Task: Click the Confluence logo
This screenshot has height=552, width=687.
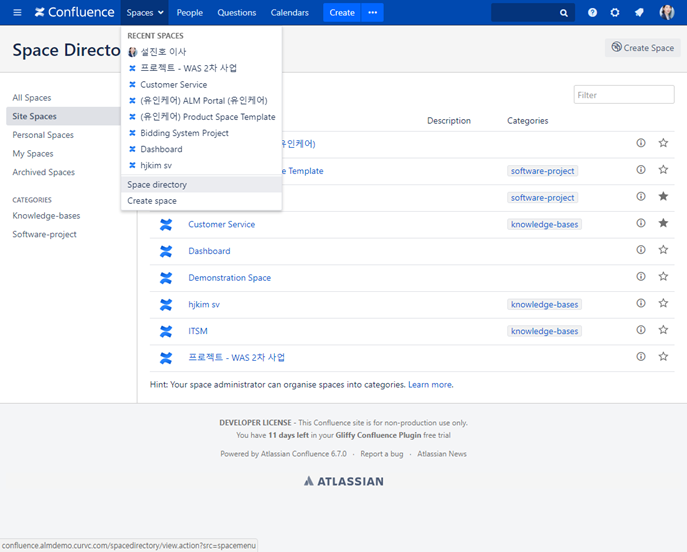Action: [75, 13]
